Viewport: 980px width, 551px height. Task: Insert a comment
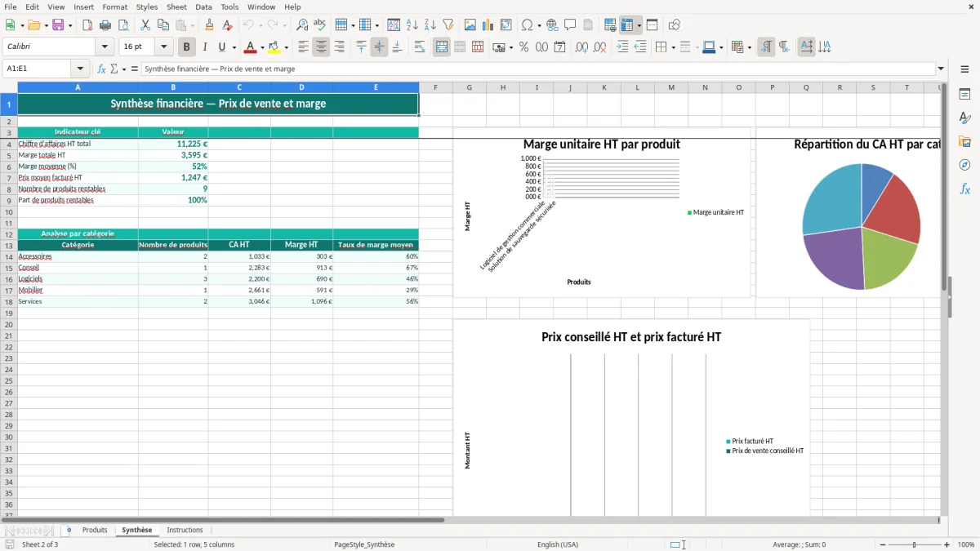coord(570,25)
